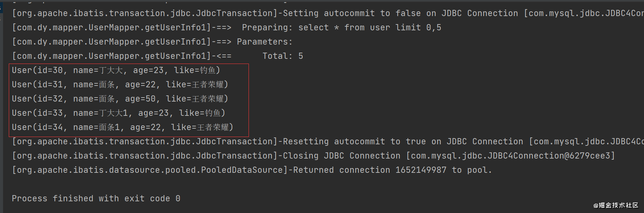Select the 'select * from user limit 0,5' SQL text
Image resolution: width=644 pixels, height=213 pixels.
click(370, 28)
